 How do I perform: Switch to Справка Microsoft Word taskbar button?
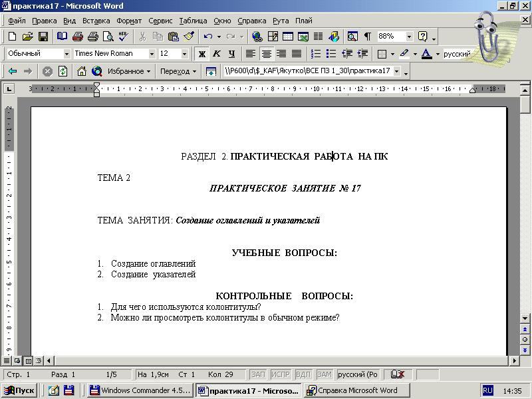click(x=357, y=390)
